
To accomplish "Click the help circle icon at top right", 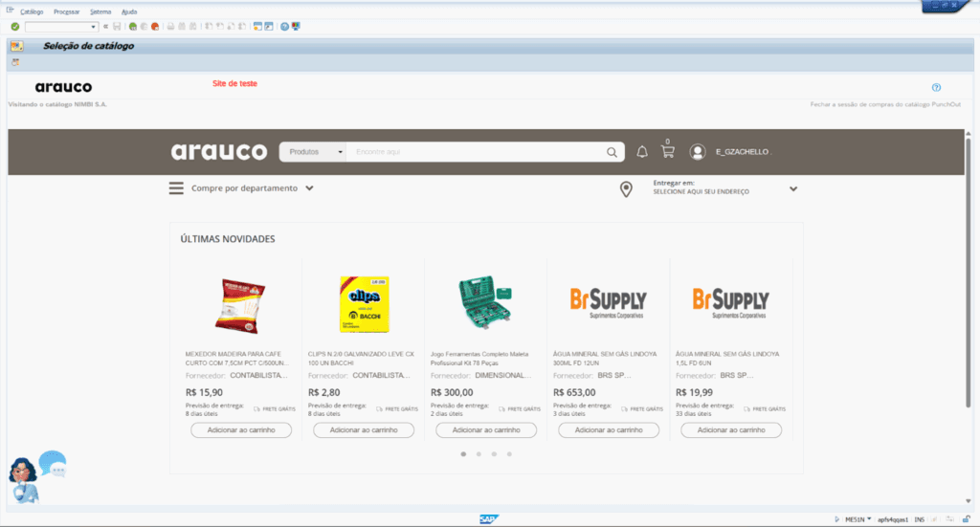I will pyautogui.click(x=936, y=87).
